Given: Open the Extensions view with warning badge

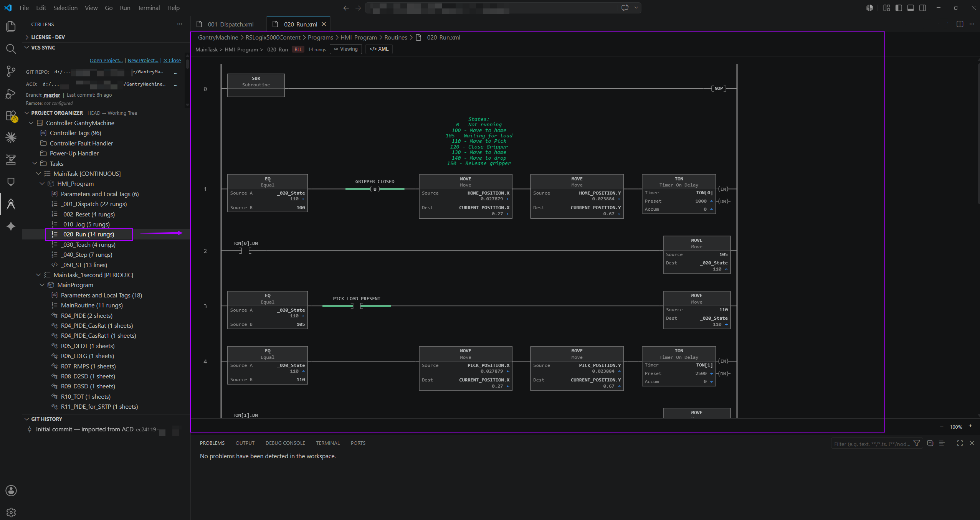Looking at the screenshot, I should 11,116.
